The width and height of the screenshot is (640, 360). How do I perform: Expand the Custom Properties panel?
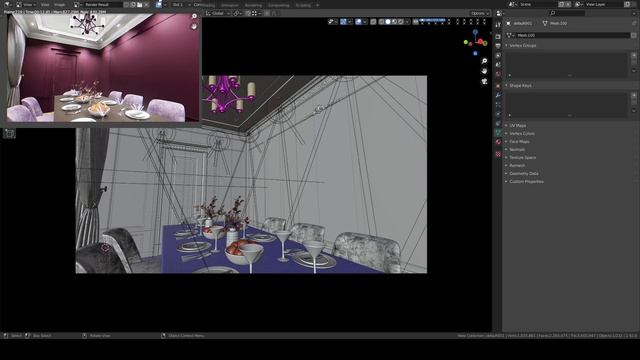(527, 182)
